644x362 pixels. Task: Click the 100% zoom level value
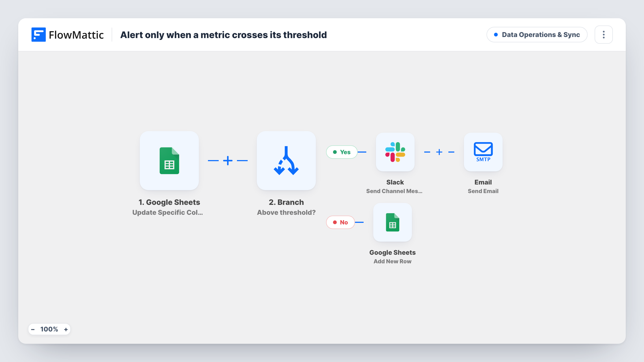tap(49, 329)
